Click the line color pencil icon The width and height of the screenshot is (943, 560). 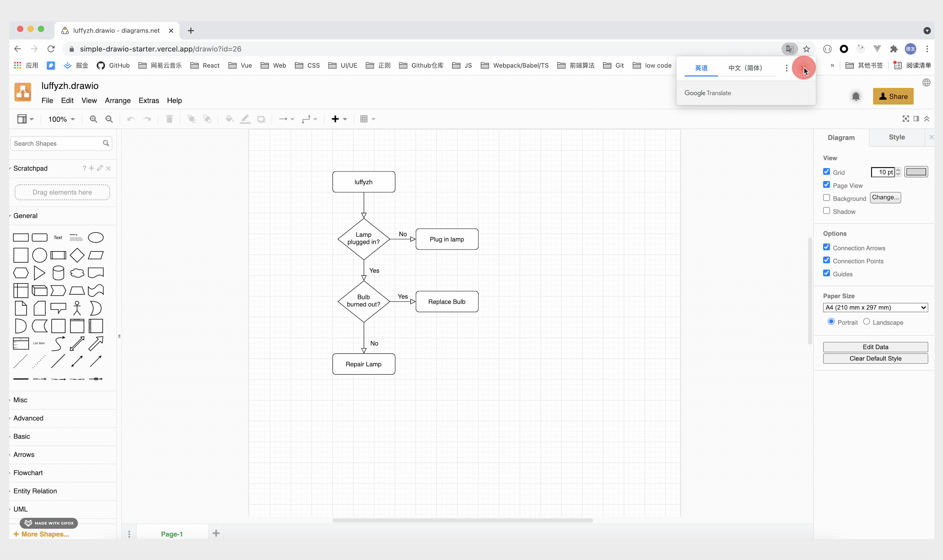point(245,119)
